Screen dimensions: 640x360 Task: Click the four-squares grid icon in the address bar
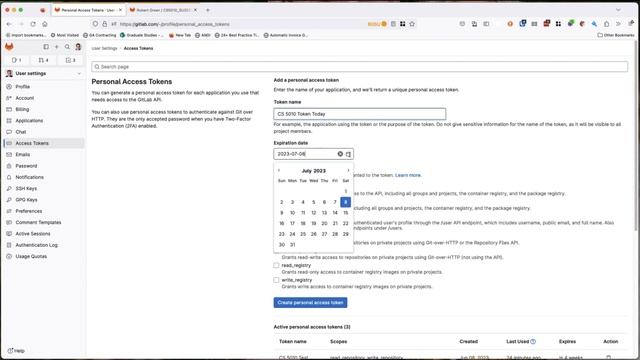pyautogui.click(x=402, y=24)
